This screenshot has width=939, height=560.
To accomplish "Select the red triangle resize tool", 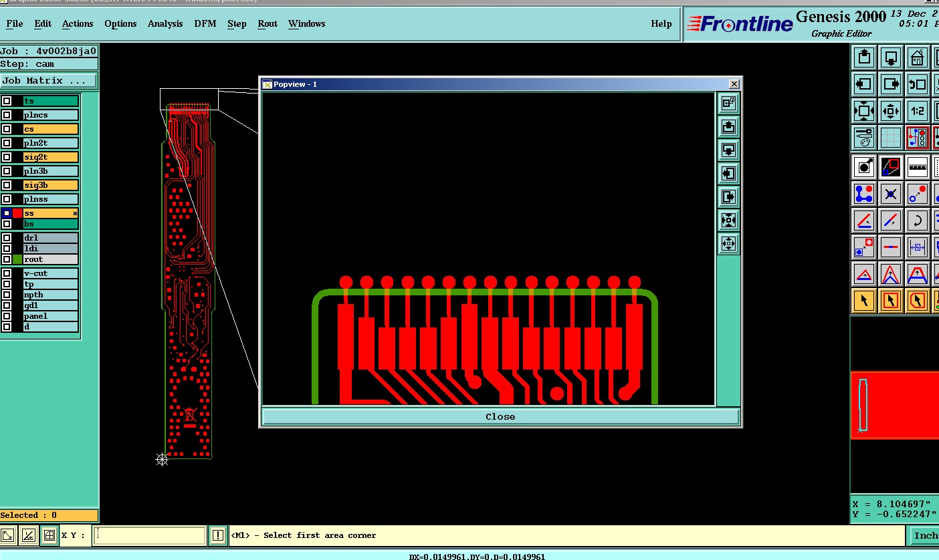I will pos(864,274).
